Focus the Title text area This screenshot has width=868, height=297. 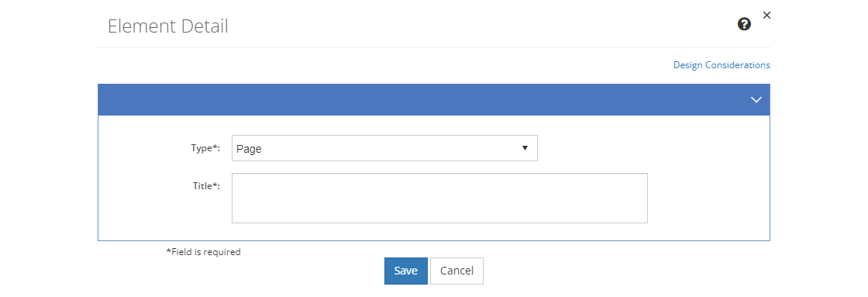439,199
